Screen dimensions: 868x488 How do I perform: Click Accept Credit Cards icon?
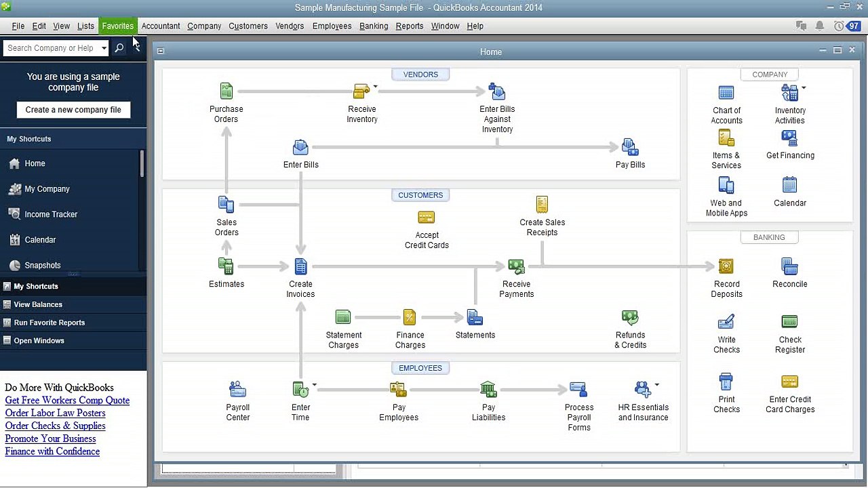[427, 218]
